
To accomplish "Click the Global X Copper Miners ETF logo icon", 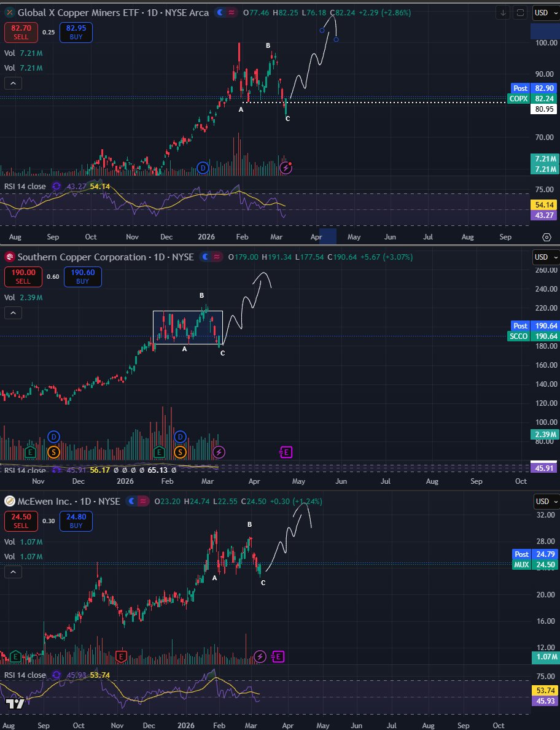I will [9, 12].
